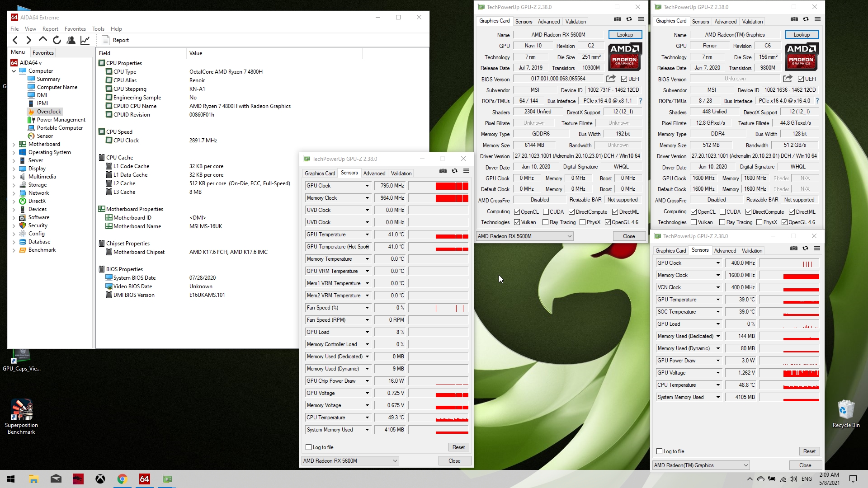
Task: Click Reset button in Radeon Graphics sensors window
Action: click(809, 451)
